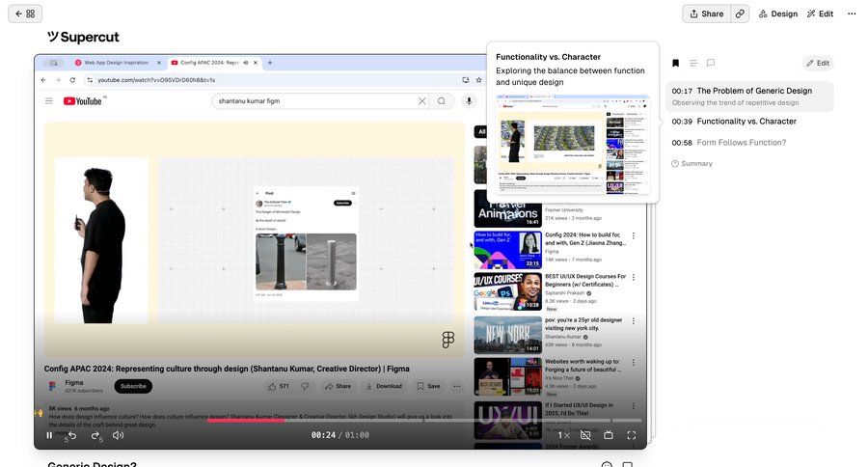868x467 pixels.
Task: Open the three-dot more options menu
Action: coord(852,14)
